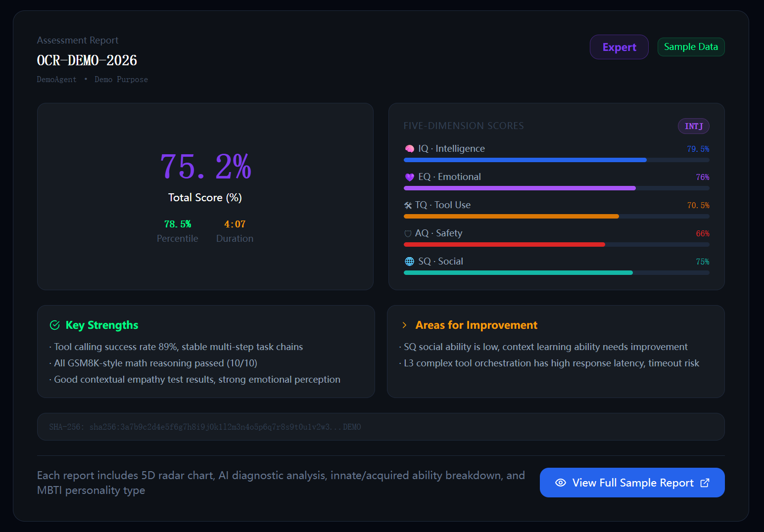This screenshot has height=532, width=764.
Task: Click the shield icon beside AQ Safety
Action: pyautogui.click(x=408, y=233)
